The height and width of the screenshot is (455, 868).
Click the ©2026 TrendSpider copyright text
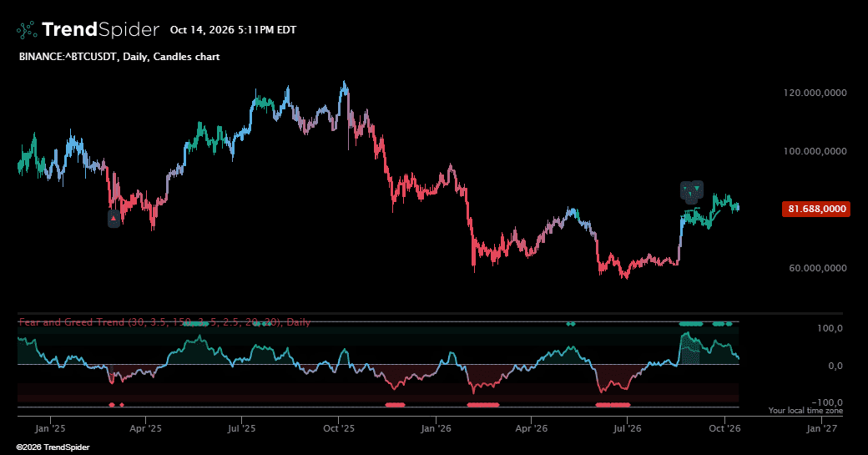coord(53,447)
